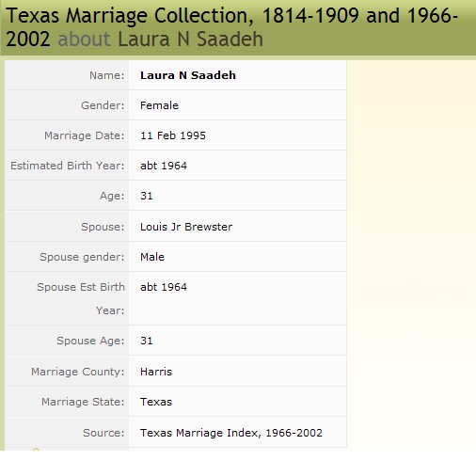Screen dimensions: 476x461
Task: Click the Spouse Age value 31
Action: [147, 341]
